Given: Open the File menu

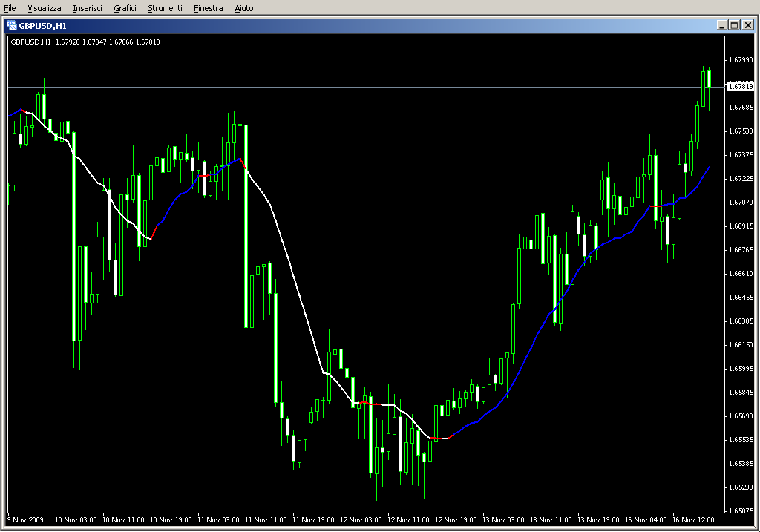Looking at the screenshot, I should pyautogui.click(x=10, y=8).
